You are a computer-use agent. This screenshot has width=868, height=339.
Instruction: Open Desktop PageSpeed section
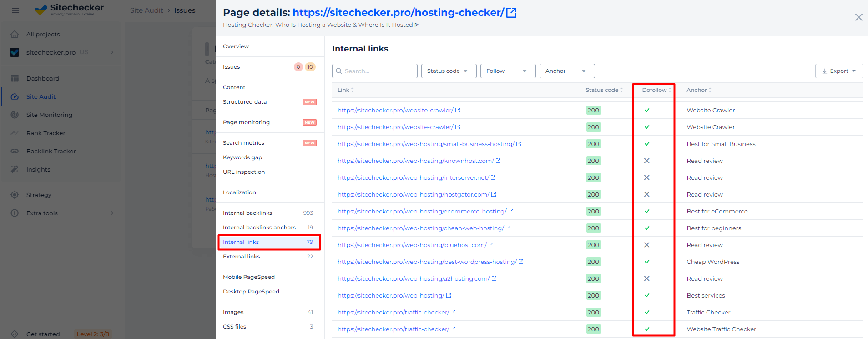tap(251, 292)
